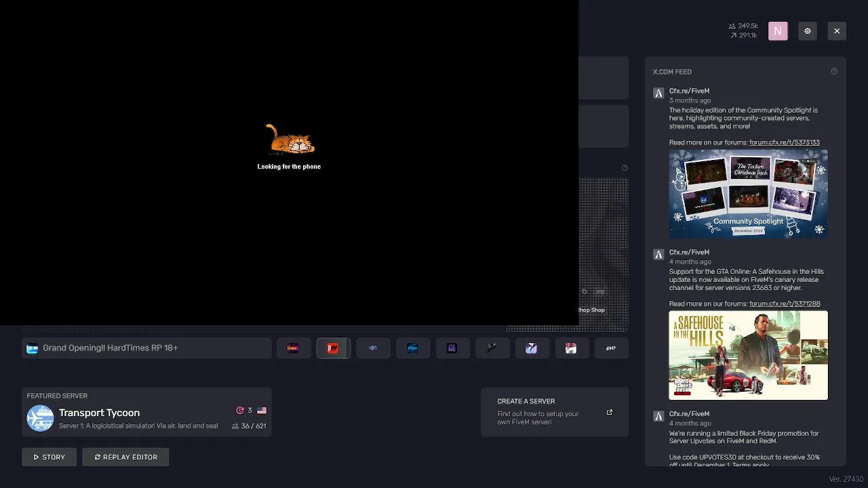Click the pink upvote burst icon showing 3
The height and width of the screenshot is (488, 868).
click(x=240, y=411)
